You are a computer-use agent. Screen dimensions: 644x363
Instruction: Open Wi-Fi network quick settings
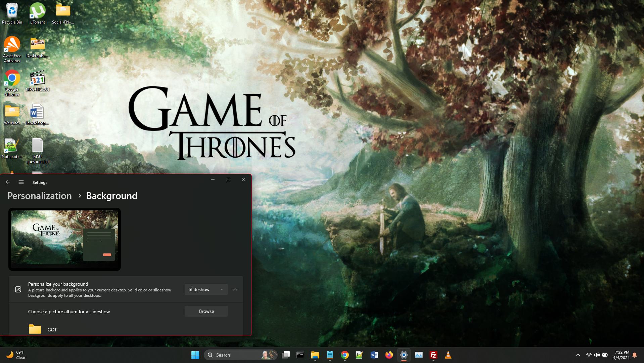coord(589,355)
